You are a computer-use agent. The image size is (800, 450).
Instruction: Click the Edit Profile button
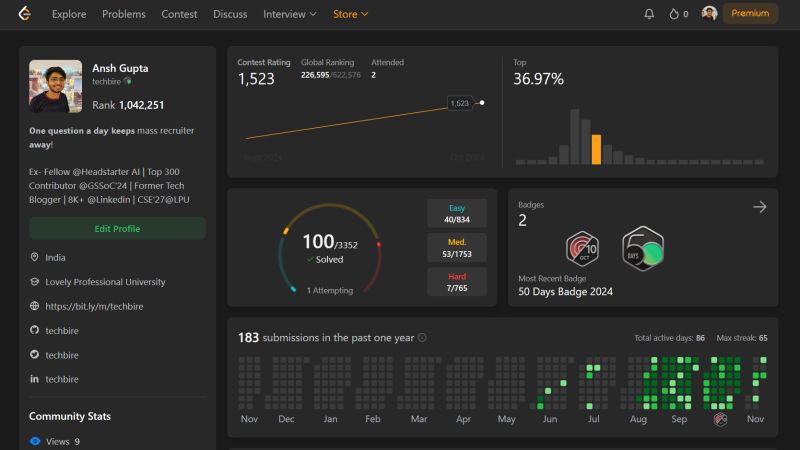[117, 229]
